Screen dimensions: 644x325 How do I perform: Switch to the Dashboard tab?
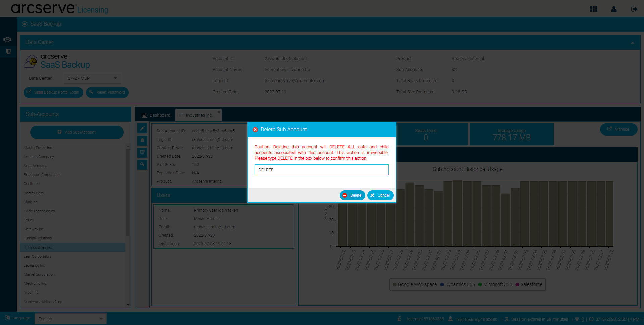[x=156, y=115]
